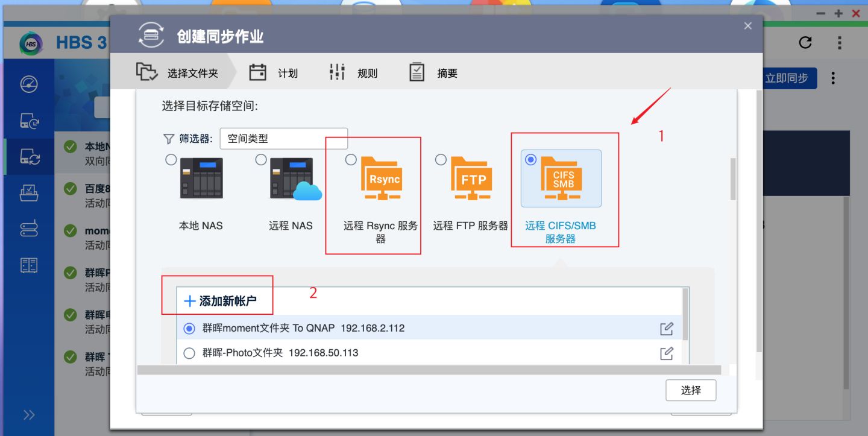Click the 选择 button
The image size is (868, 436).
[x=691, y=390]
